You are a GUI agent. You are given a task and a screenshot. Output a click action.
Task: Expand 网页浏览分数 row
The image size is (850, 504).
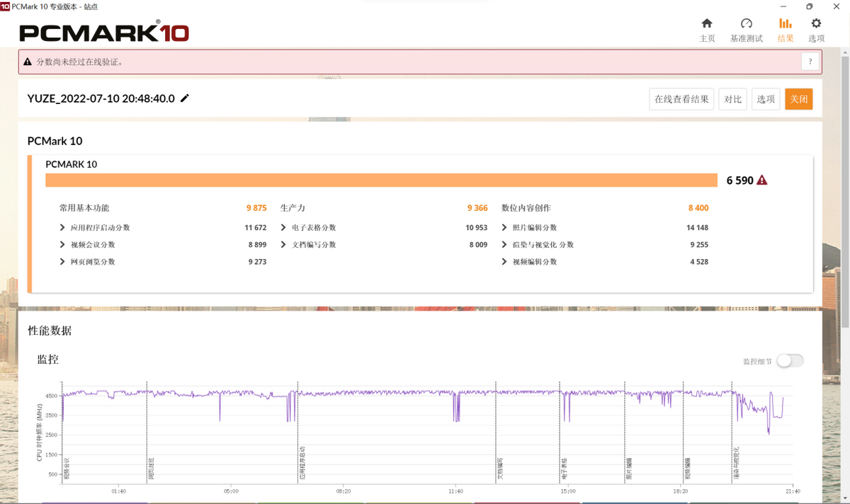tap(62, 262)
